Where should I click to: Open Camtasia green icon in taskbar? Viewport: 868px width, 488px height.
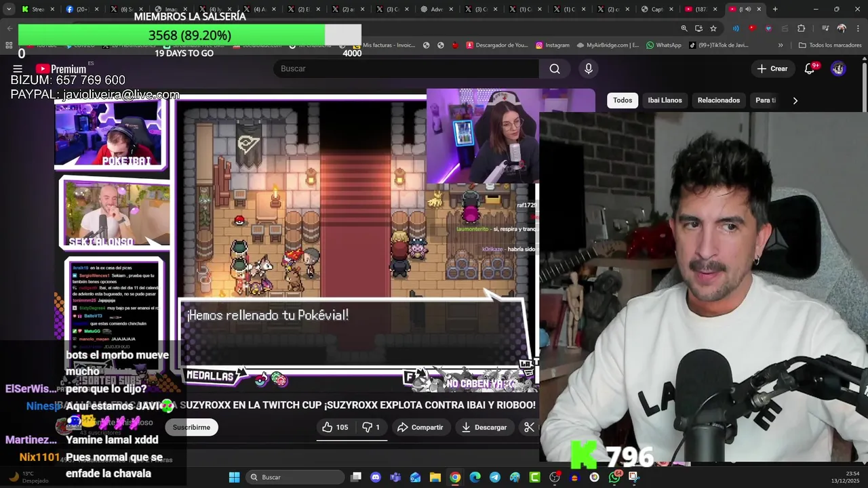(x=535, y=477)
